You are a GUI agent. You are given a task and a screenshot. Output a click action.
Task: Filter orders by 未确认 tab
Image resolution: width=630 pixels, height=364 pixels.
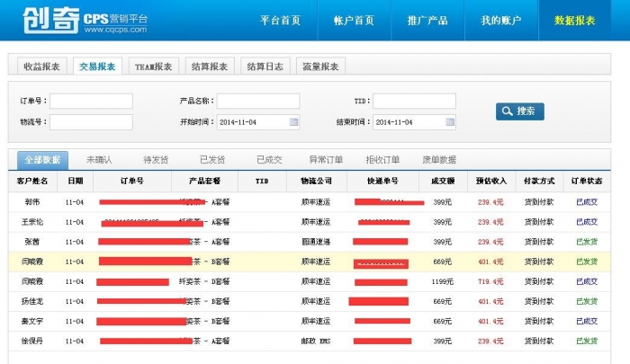pos(99,160)
